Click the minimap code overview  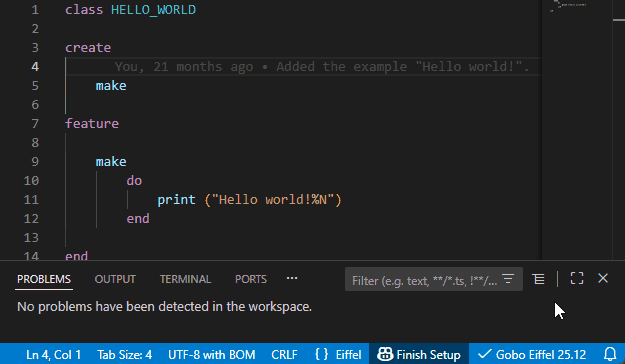pos(576,130)
